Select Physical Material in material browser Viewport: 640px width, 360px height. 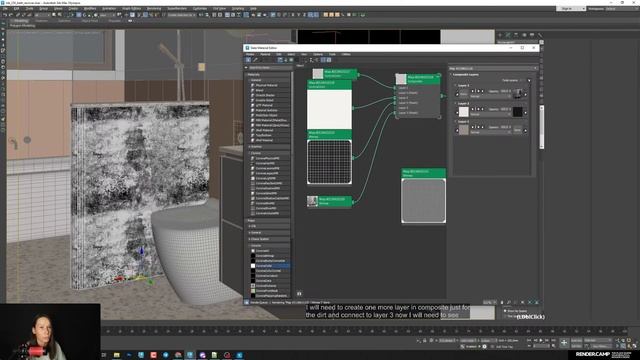pos(270,85)
